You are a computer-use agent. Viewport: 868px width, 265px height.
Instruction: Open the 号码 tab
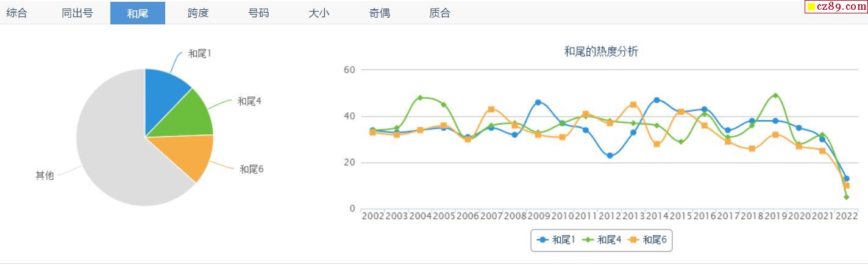tap(258, 13)
